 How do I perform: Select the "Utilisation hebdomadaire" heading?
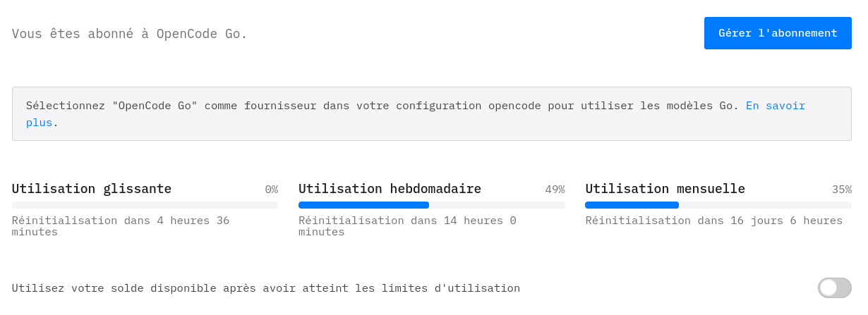[390, 189]
